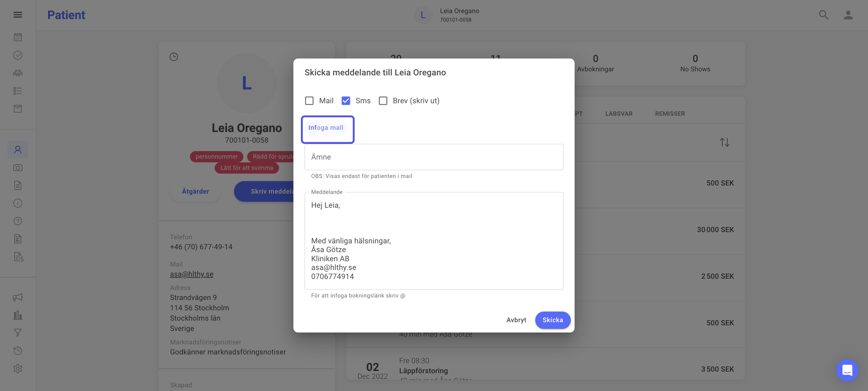Open the signed document icon in sidebar
Image resolution: width=868 pixels, height=391 pixels.
click(x=18, y=239)
